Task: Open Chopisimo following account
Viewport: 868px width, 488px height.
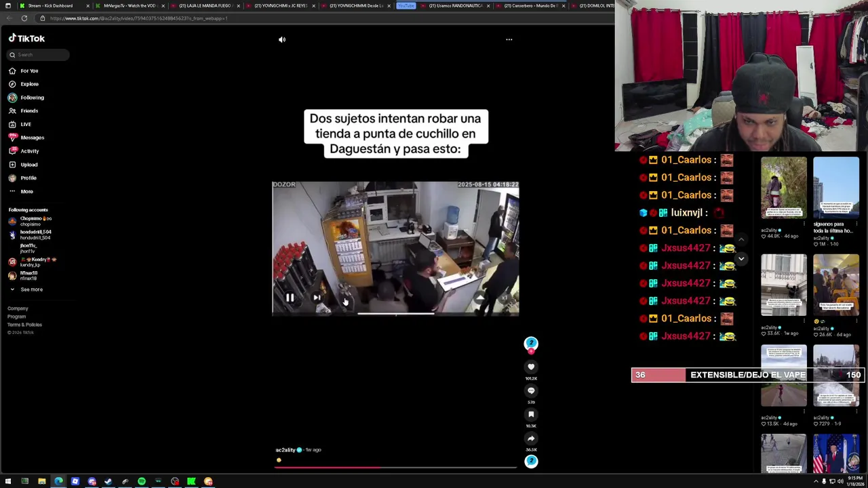Action: (x=31, y=220)
